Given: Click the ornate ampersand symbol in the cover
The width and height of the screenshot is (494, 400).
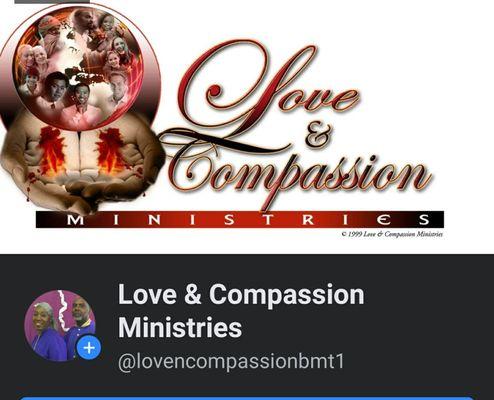Looking at the screenshot, I should click(319, 134).
